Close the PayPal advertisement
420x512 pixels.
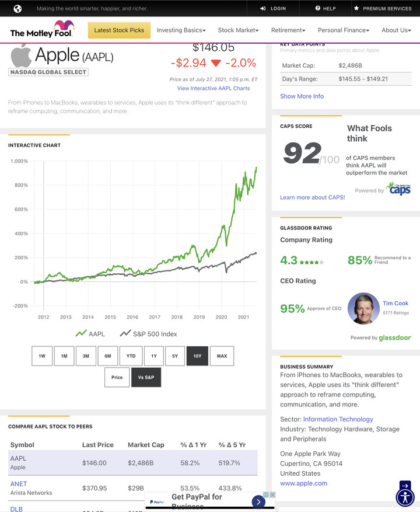[272, 494]
